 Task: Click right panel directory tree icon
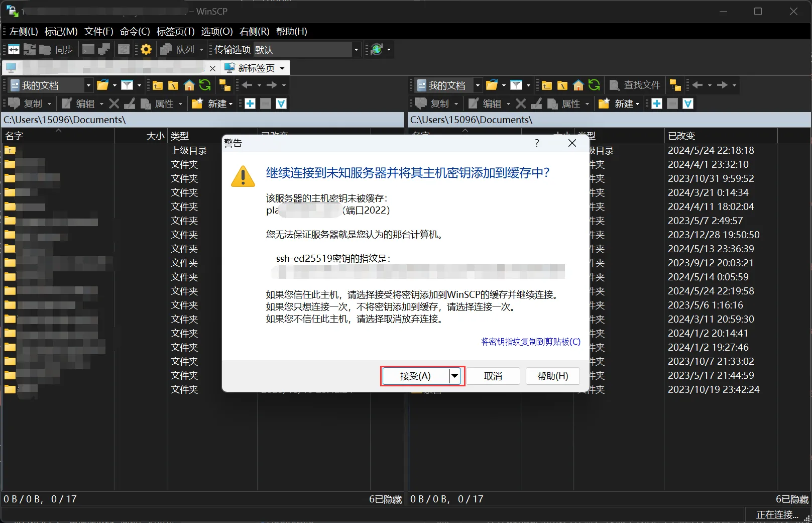[675, 85]
